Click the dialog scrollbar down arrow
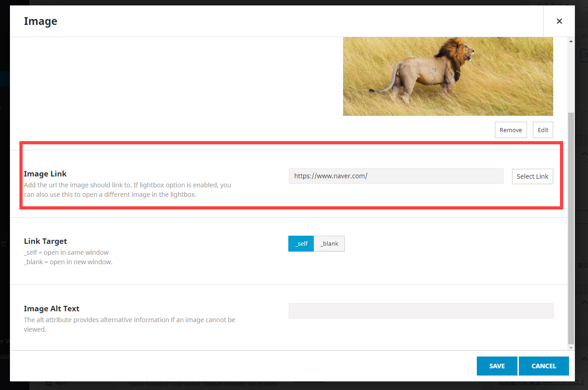Image resolution: width=588 pixels, height=390 pixels. pyautogui.click(x=571, y=347)
